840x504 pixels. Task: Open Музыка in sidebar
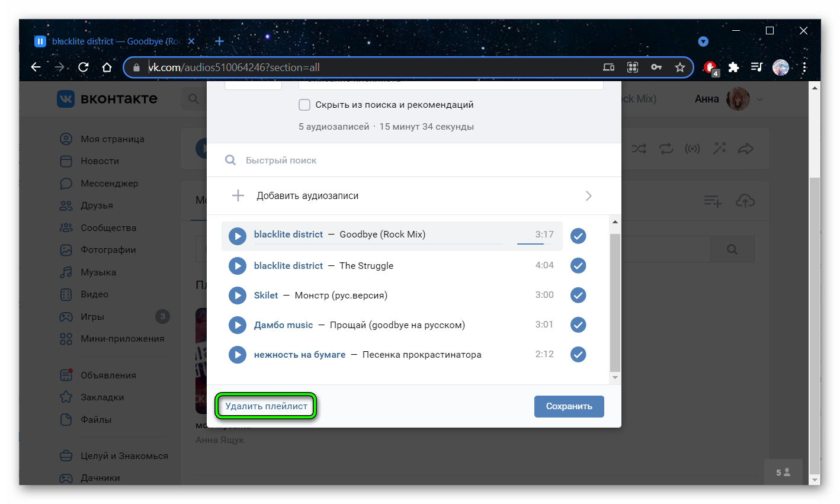88,272
